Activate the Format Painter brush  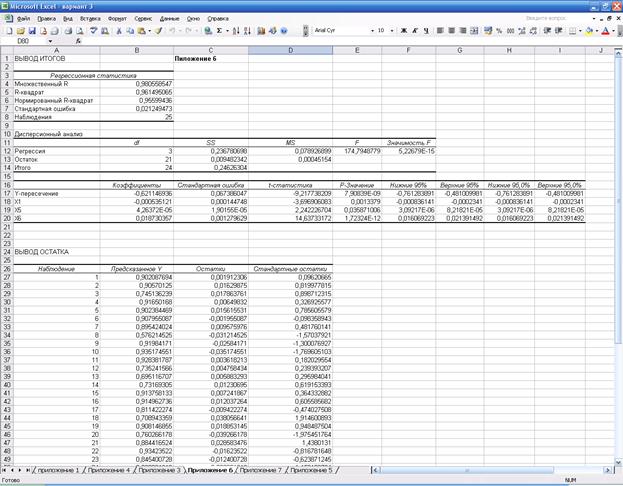tap(159, 31)
